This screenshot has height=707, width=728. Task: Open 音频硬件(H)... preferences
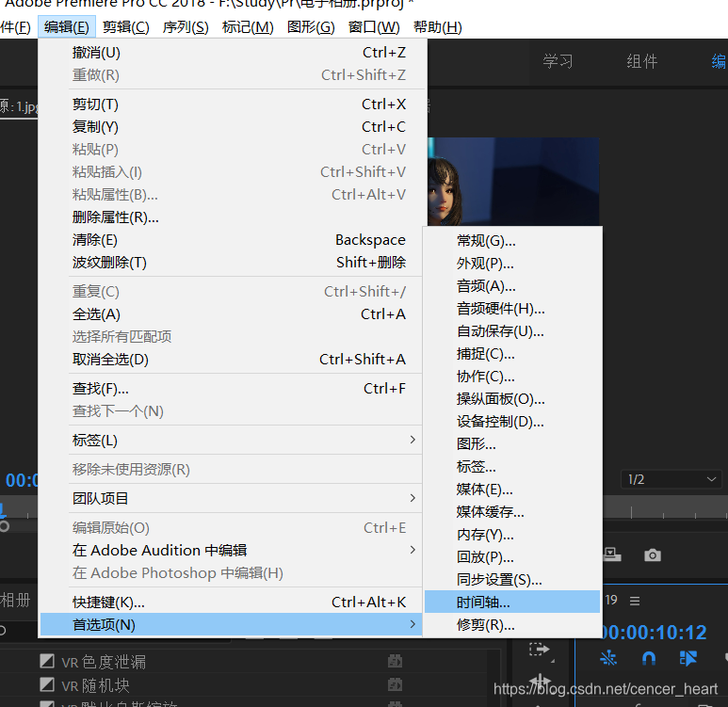pyautogui.click(x=512, y=309)
